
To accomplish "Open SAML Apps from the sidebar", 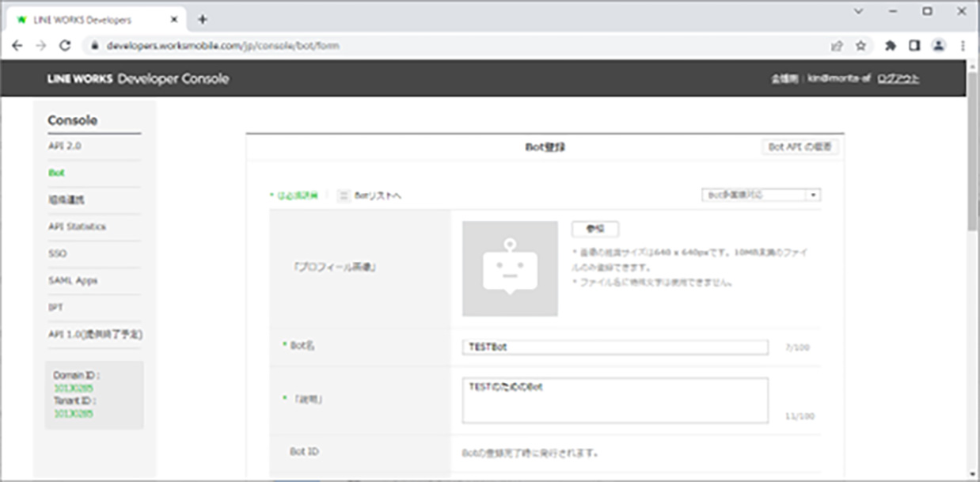I will point(73,280).
